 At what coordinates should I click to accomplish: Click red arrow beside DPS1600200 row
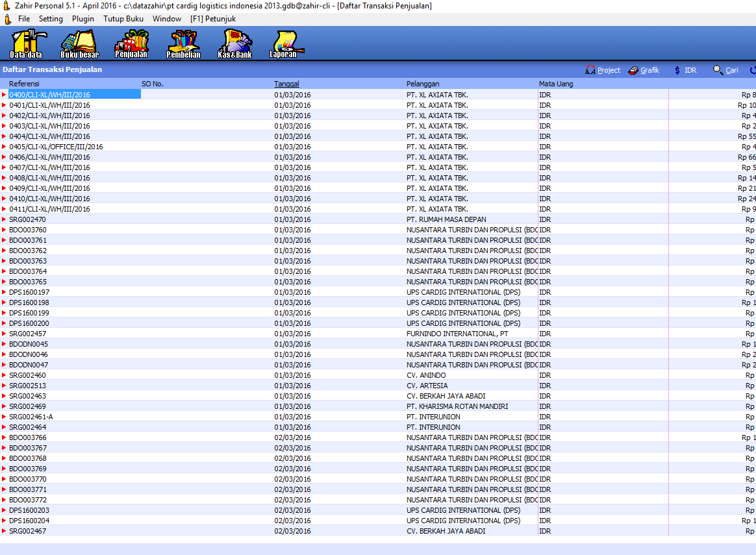coord(4,323)
